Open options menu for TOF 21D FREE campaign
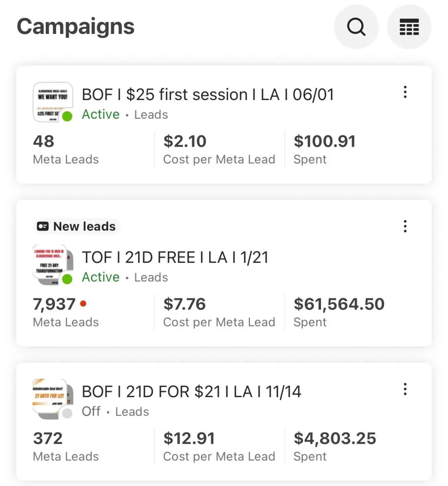The image size is (448, 486). (405, 226)
